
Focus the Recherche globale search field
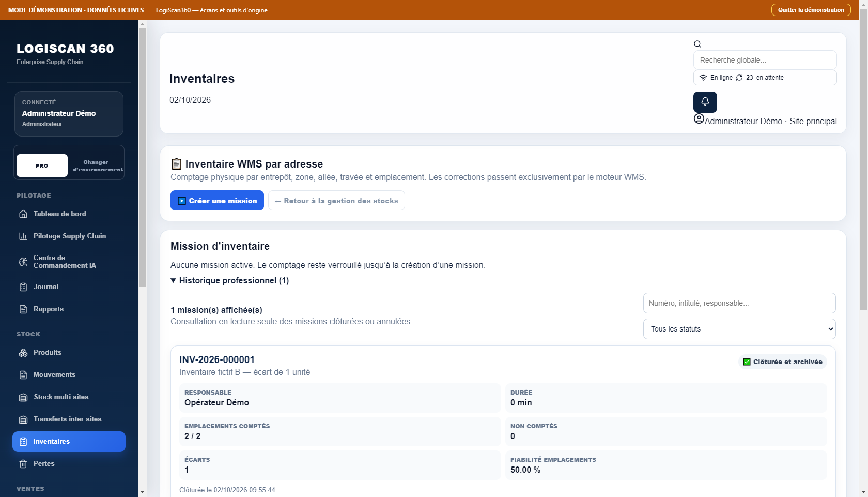click(x=765, y=60)
